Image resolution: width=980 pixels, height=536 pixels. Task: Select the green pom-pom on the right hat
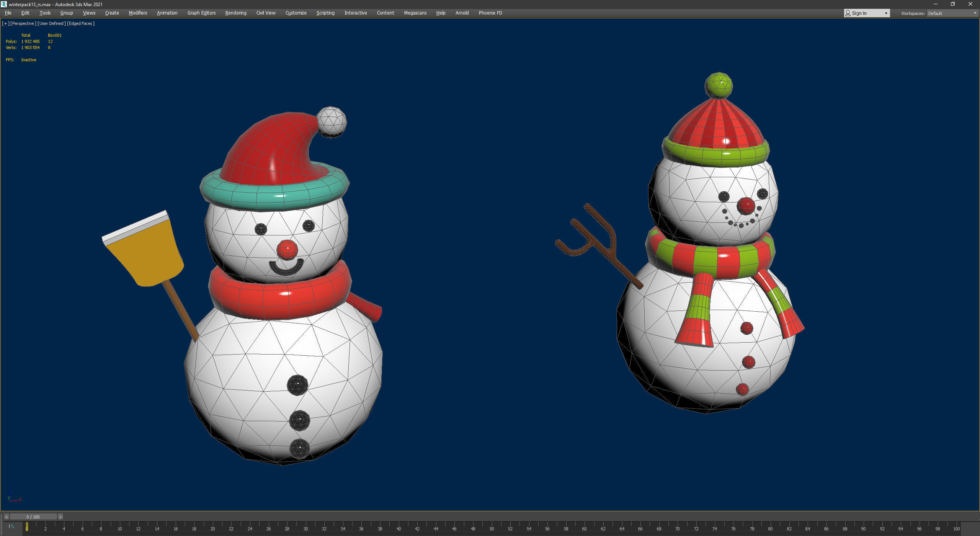pos(719,85)
